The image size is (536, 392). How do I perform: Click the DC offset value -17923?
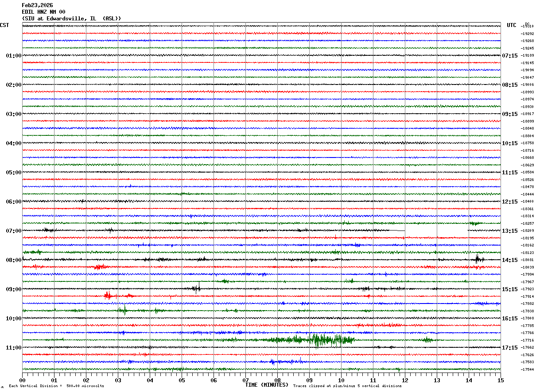[528, 289]
